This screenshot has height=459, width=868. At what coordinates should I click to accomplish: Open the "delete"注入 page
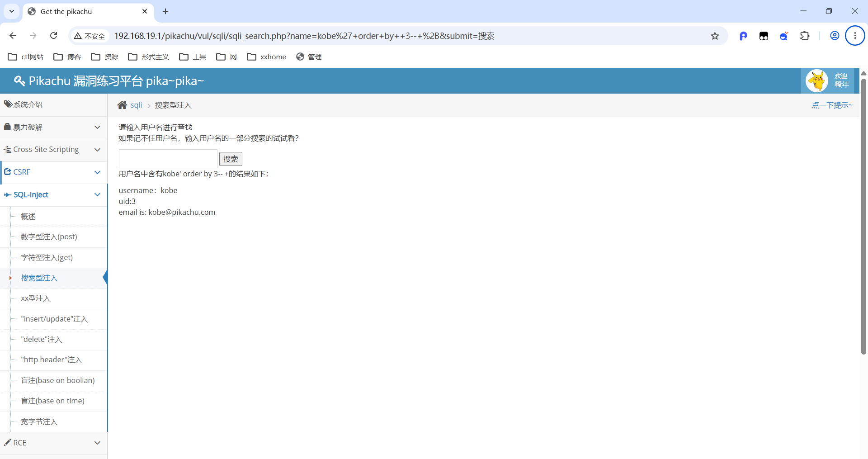coord(41,340)
